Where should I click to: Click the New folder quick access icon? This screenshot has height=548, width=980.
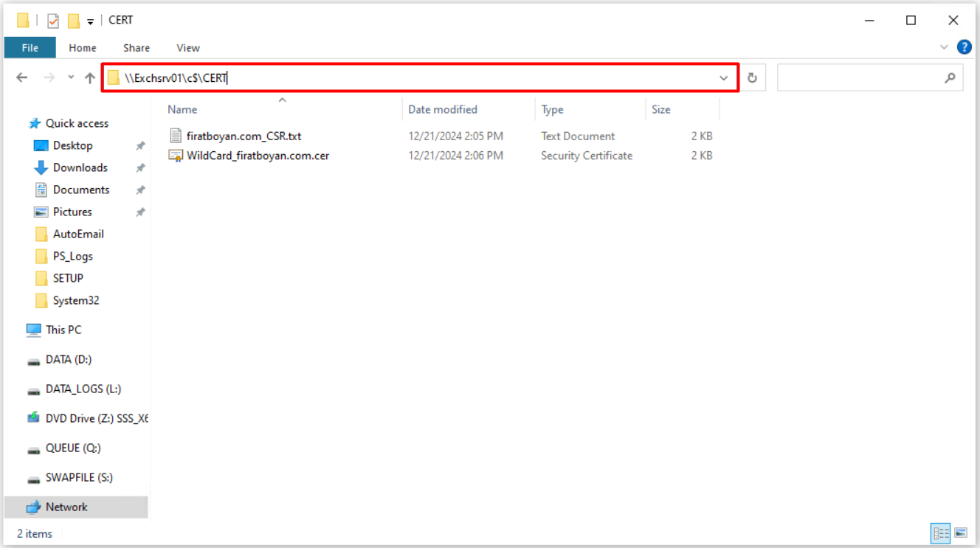(x=73, y=21)
